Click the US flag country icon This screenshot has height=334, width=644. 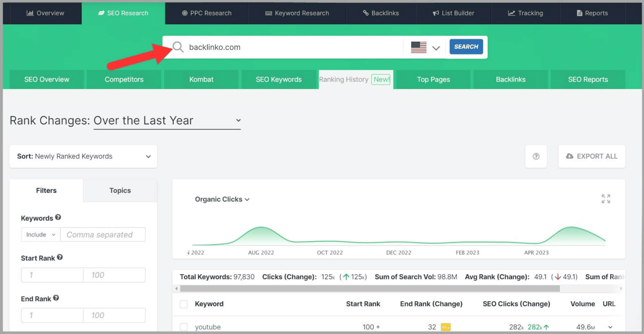pyautogui.click(x=419, y=47)
